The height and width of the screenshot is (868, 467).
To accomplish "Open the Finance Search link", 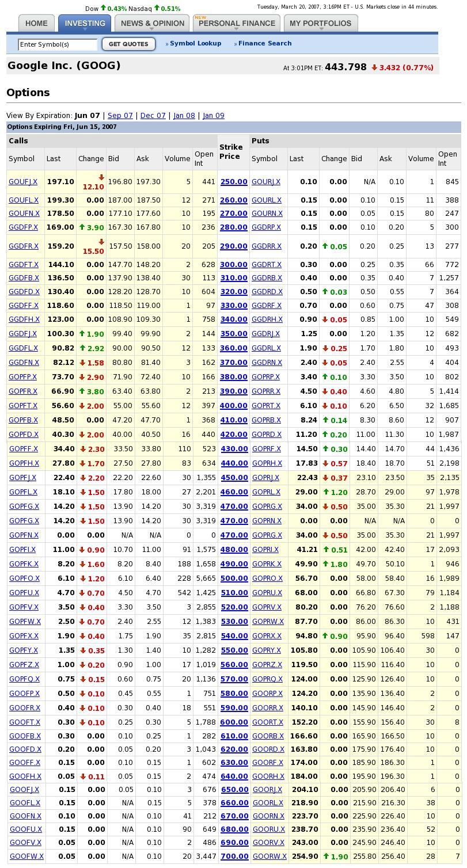I will coord(265,44).
